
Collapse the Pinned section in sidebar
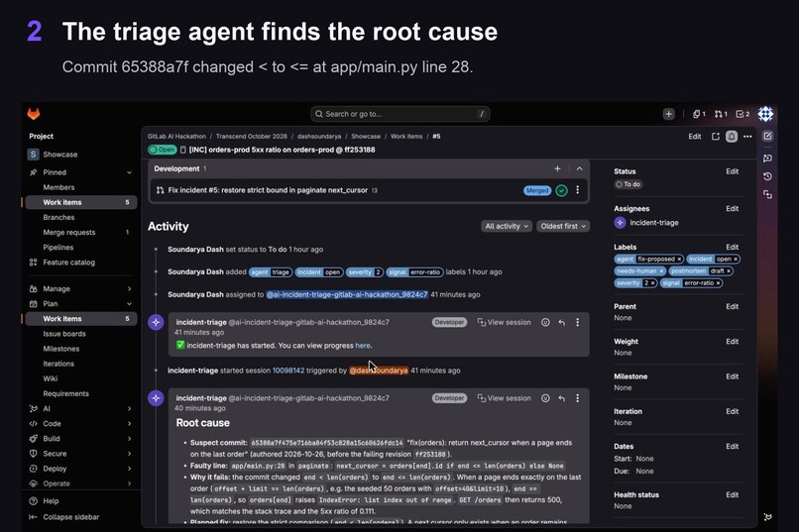pos(129,172)
